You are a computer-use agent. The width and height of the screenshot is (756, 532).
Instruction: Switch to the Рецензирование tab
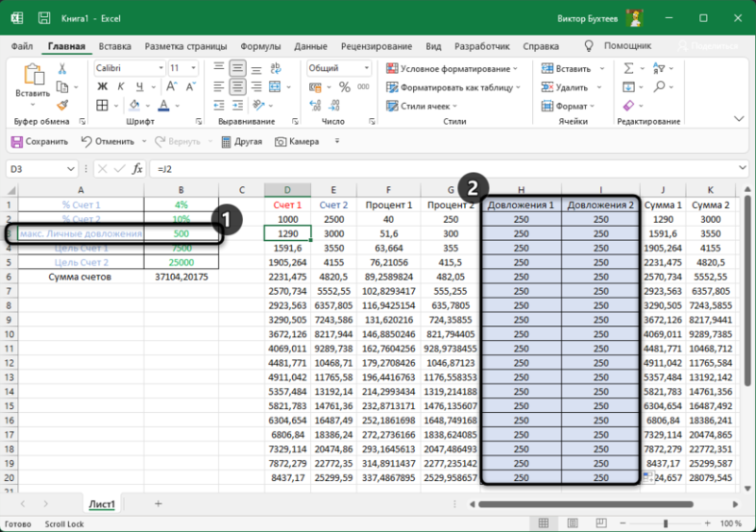click(x=376, y=46)
